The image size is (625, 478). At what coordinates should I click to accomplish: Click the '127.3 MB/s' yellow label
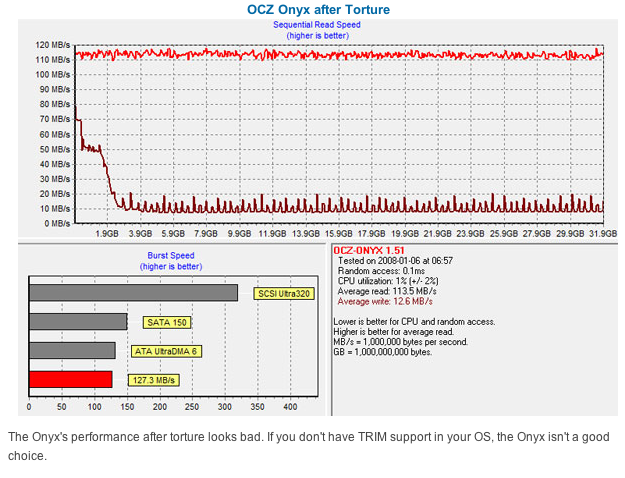tap(153, 380)
